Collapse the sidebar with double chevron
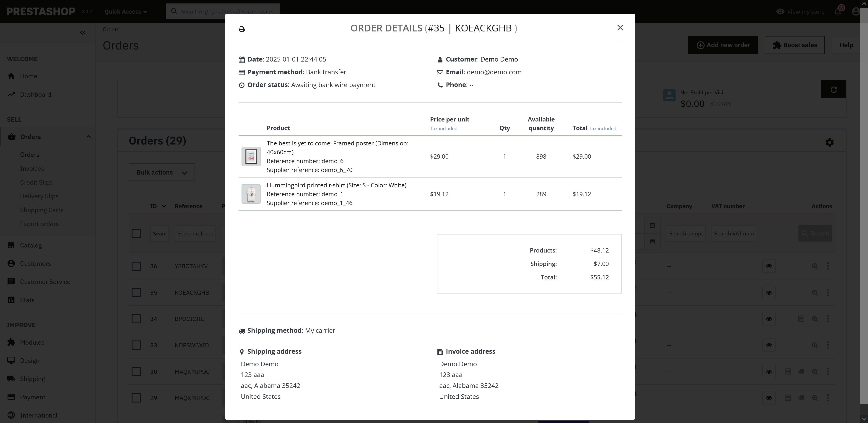 pos(83,33)
